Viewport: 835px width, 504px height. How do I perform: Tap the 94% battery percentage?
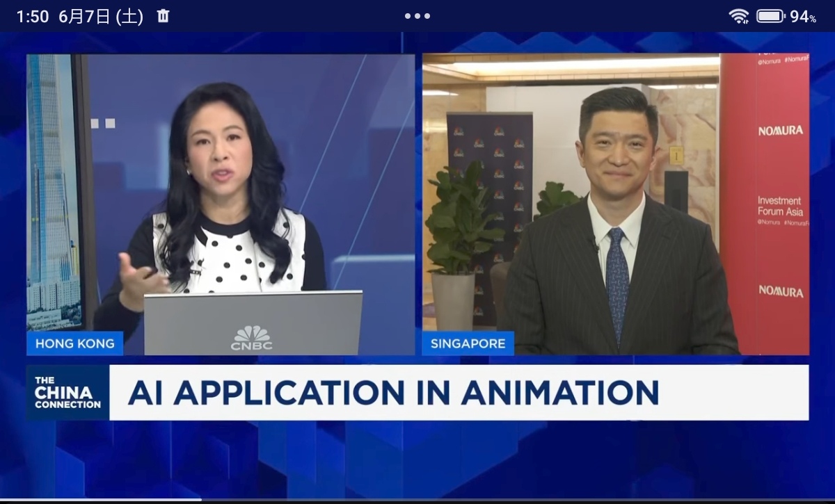click(803, 17)
